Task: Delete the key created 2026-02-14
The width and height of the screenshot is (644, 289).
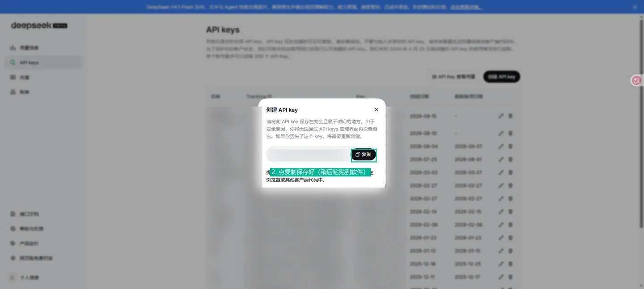Action: [510, 212]
